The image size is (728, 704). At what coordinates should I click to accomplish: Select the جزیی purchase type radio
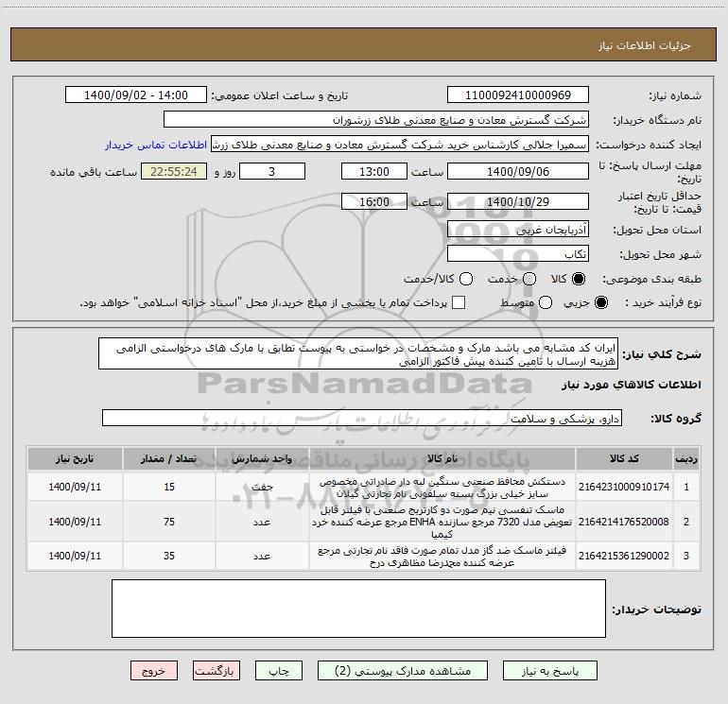[600, 303]
